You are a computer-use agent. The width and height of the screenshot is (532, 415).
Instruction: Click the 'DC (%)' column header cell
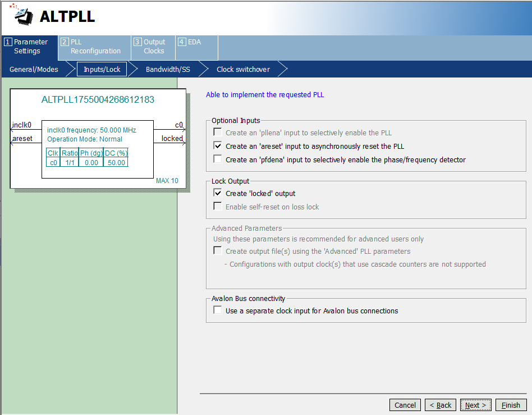click(x=116, y=153)
